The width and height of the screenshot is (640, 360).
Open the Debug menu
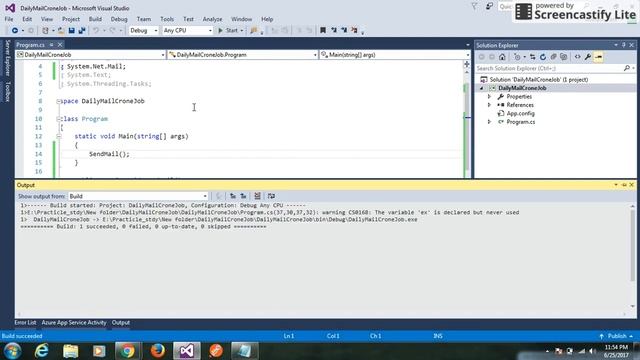click(x=119, y=19)
